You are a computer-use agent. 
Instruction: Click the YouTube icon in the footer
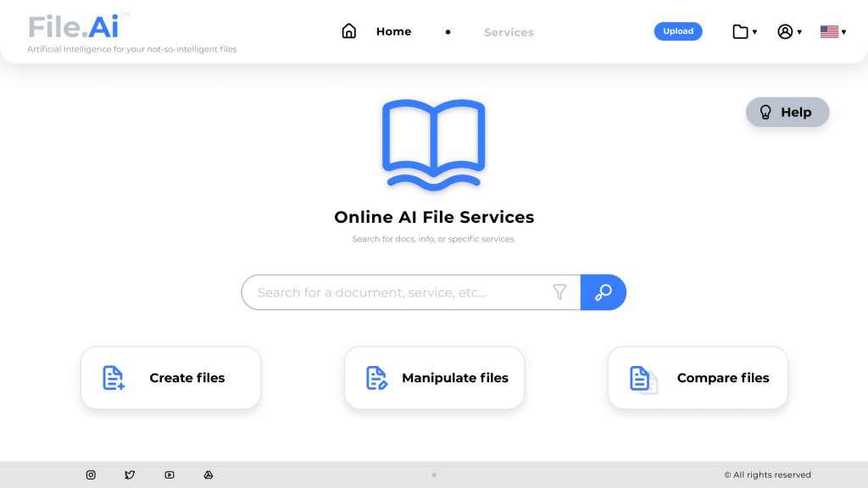[170, 475]
